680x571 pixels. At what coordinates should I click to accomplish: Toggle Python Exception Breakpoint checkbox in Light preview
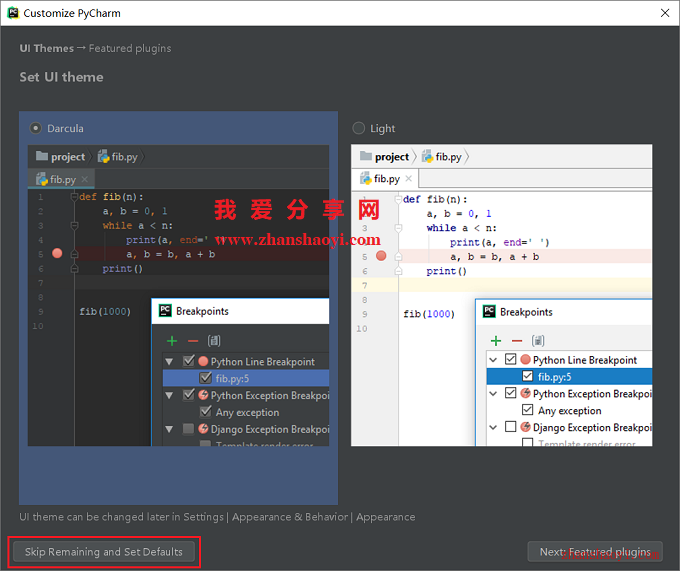pos(510,393)
